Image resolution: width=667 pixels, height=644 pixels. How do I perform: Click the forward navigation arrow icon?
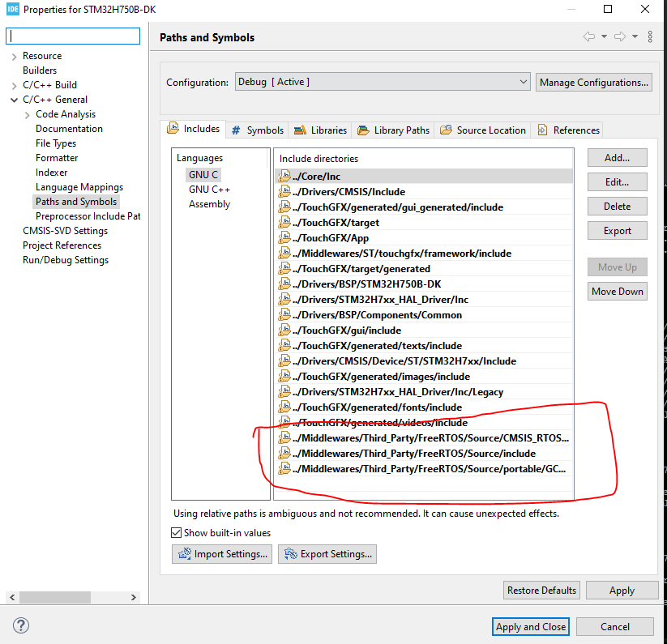620,36
